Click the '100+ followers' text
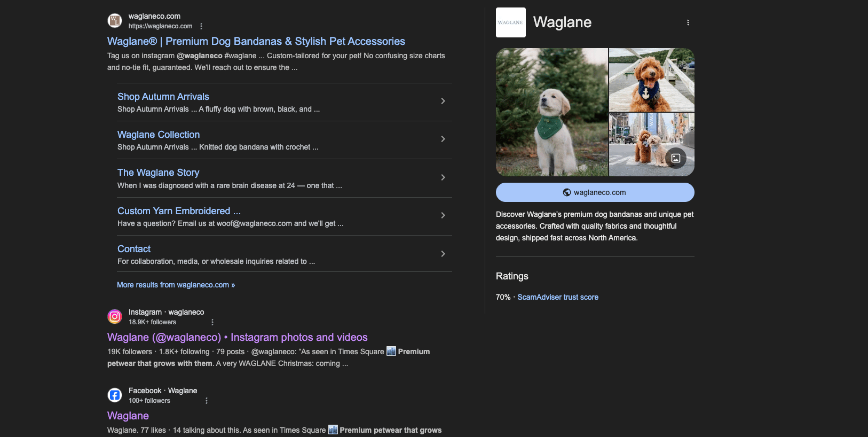Screen dimensions: 868x437 tap(149, 401)
